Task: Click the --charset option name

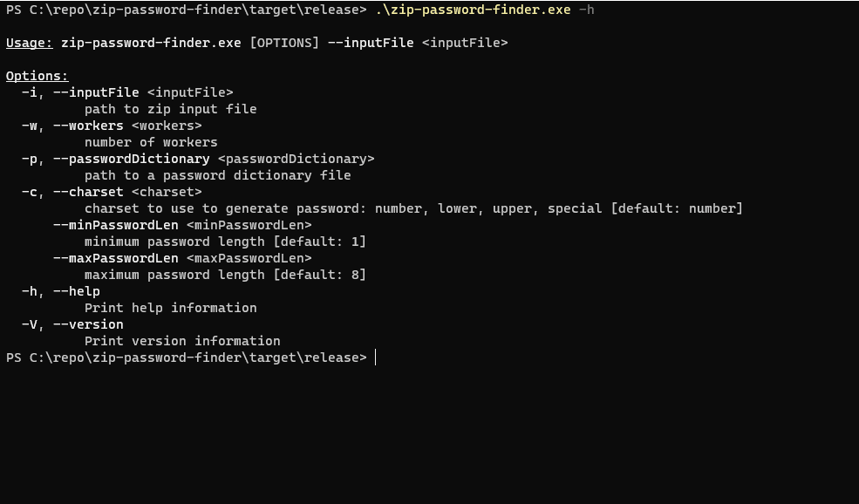Action: (x=88, y=192)
